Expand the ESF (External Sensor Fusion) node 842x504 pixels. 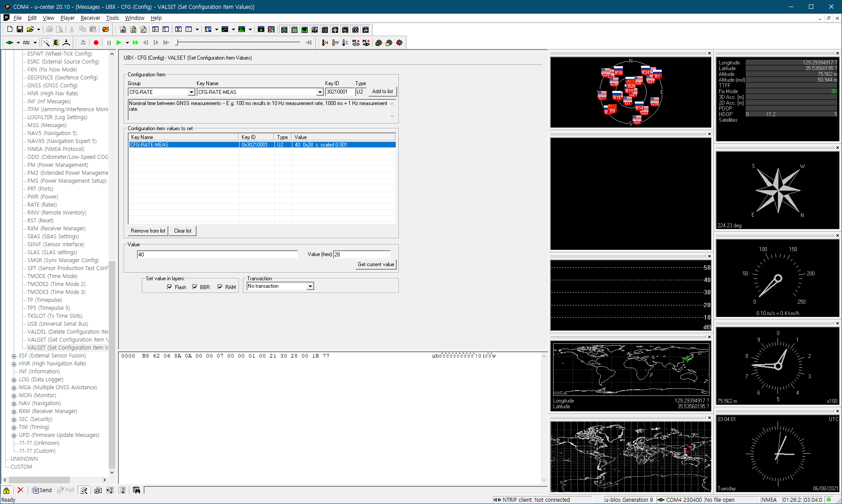pos(14,356)
